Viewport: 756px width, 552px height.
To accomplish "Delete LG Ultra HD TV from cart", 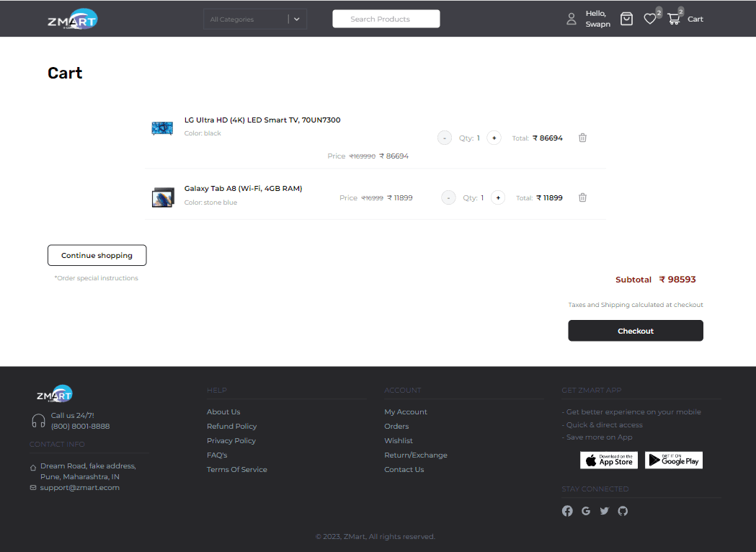I will [x=582, y=138].
